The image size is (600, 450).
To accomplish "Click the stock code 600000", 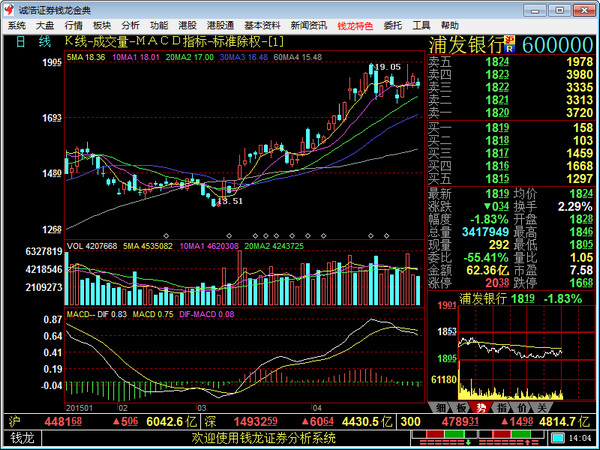I will coord(557,45).
